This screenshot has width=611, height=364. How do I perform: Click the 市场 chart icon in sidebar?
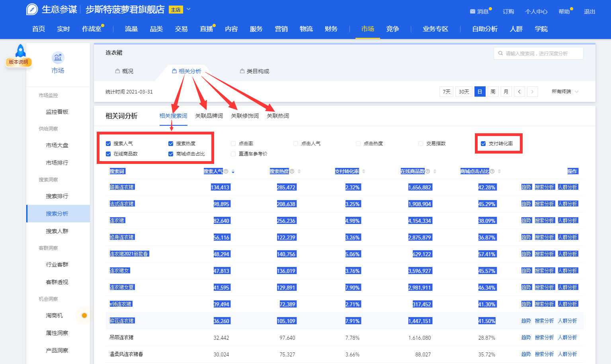pyautogui.click(x=58, y=58)
